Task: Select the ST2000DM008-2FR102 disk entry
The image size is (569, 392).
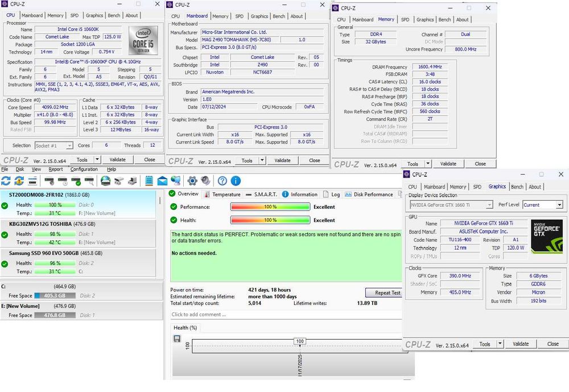Action: (78, 204)
